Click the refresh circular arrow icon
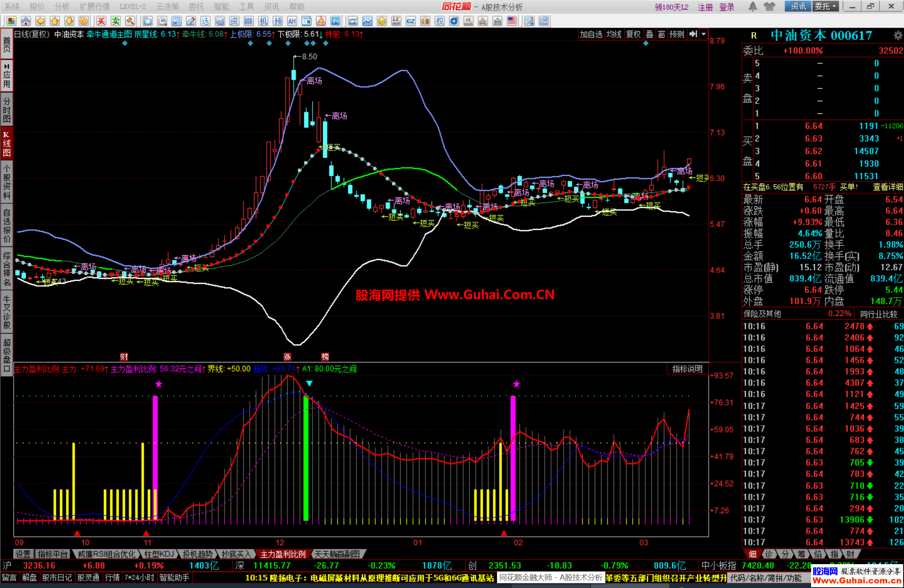Viewport: 904px width, 588px height. pyautogui.click(x=84, y=21)
